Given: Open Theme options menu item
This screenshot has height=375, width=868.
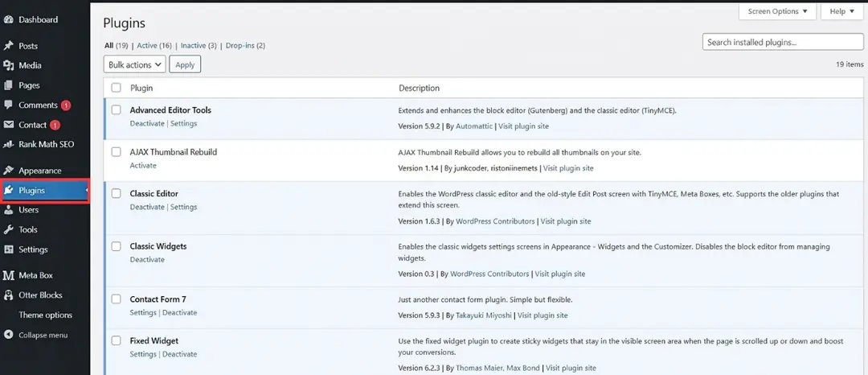Looking at the screenshot, I should tap(45, 315).
